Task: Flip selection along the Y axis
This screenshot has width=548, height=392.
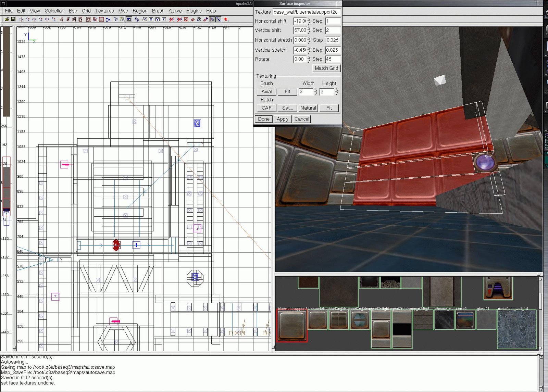Action: [x=34, y=19]
